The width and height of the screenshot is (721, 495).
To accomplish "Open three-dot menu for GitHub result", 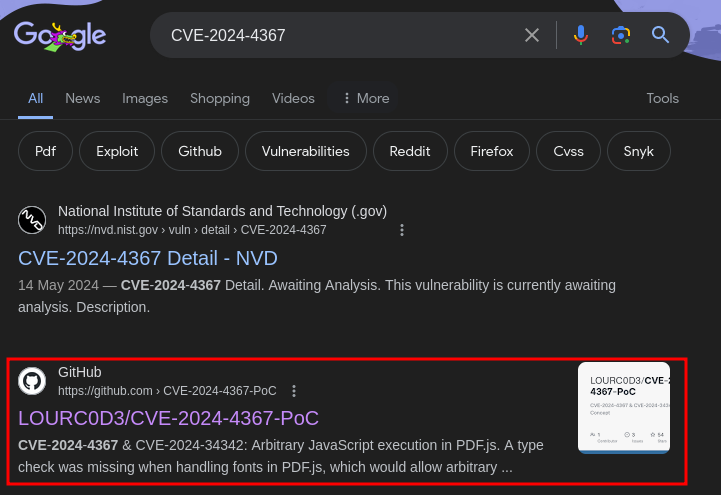I will click(294, 391).
